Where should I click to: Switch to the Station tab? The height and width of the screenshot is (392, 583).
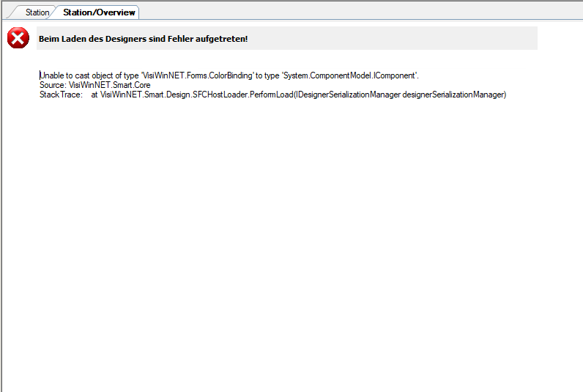coord(37,12)
